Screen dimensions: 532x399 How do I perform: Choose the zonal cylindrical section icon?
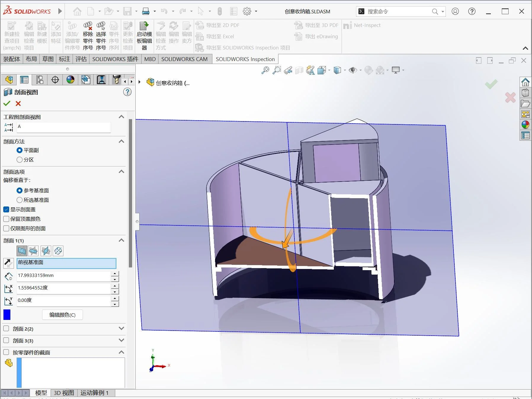[58, 251]
